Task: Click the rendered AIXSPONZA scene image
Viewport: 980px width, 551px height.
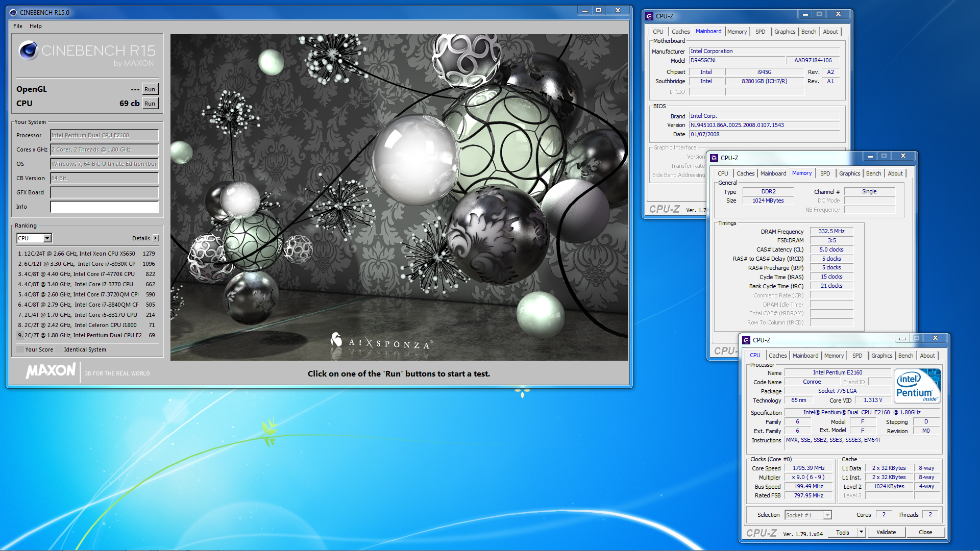Action: (x=399, y=197)
